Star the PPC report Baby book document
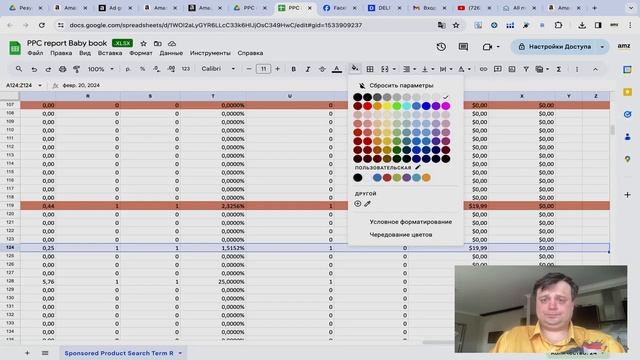Screen dimensions: 640x360 [143, 43]
